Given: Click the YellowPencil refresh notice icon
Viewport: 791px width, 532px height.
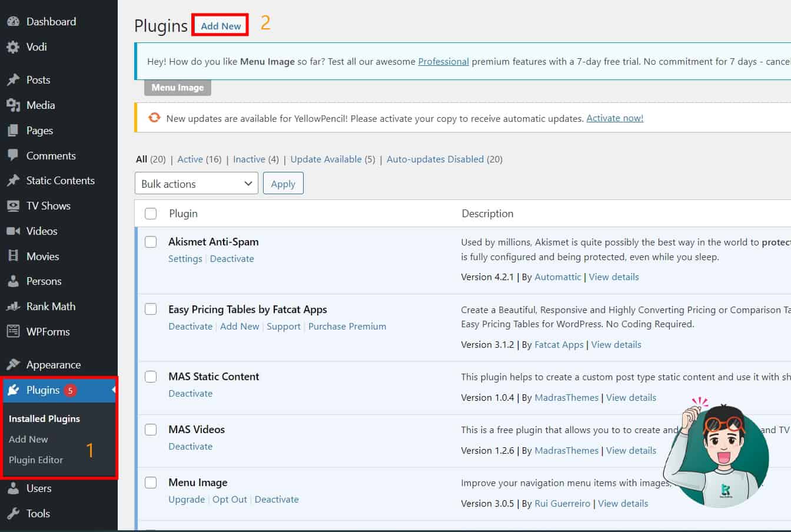Looking at the screenshot, I should click(154, 118).
